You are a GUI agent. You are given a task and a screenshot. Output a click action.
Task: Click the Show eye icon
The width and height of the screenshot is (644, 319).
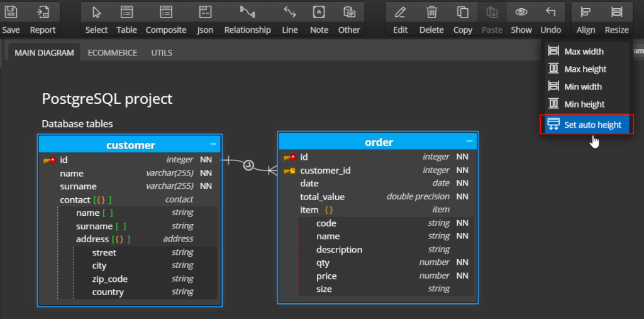point(521,12)
